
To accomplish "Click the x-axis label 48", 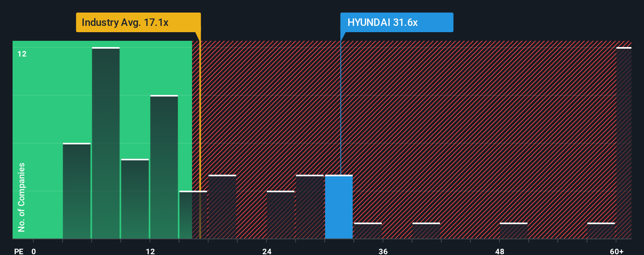I will (499, 251).
